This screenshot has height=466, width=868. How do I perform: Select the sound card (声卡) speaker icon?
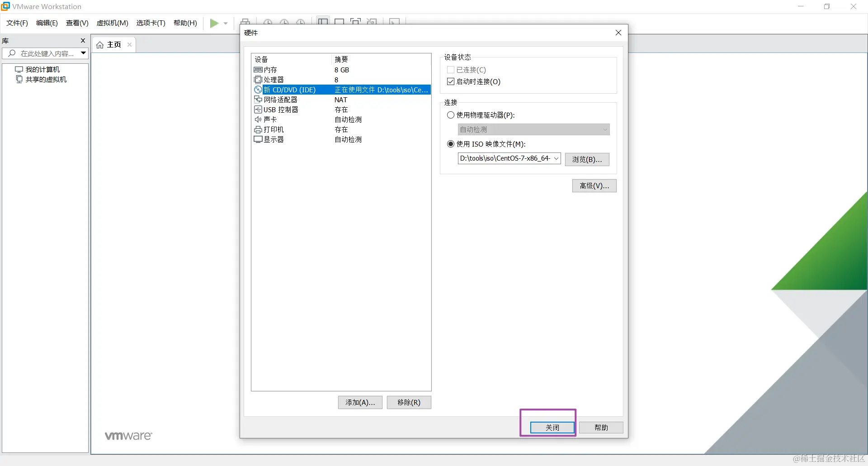258,119
